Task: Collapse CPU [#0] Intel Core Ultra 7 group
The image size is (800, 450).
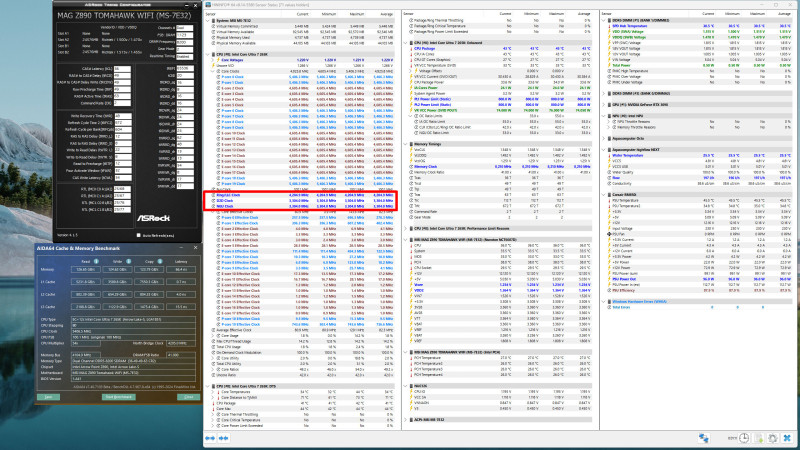Action: pyautogui.click(x=208, y=54)
